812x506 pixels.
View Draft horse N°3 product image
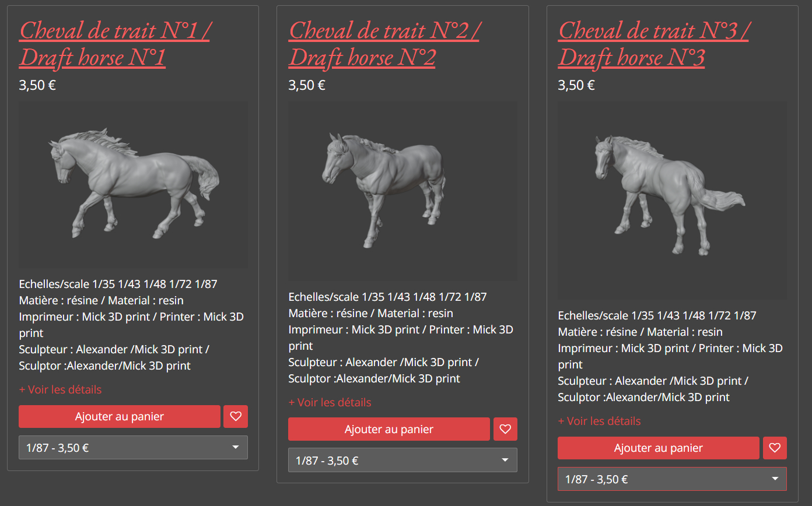(673, 201)
